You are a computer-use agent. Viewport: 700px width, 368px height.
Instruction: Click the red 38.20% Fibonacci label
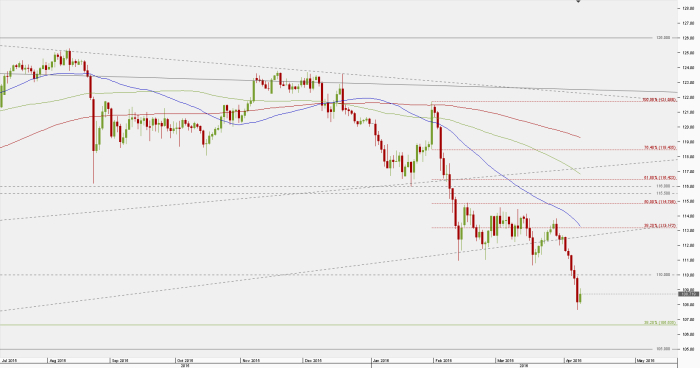point(660,226)
